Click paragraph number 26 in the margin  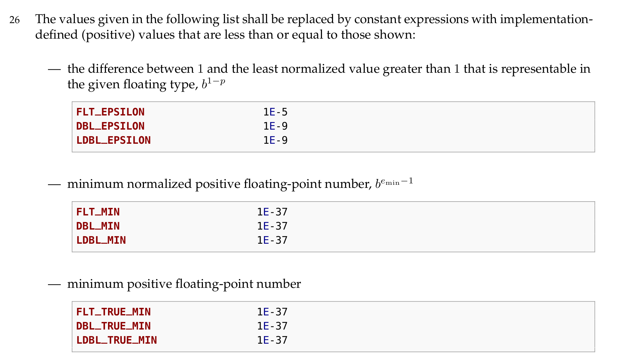click(14, 20)
